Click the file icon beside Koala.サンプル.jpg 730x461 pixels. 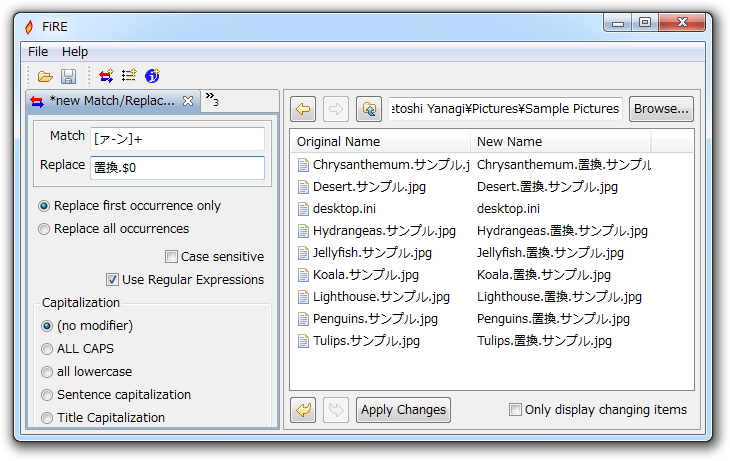pyautogui.click(x=303, y=275)
